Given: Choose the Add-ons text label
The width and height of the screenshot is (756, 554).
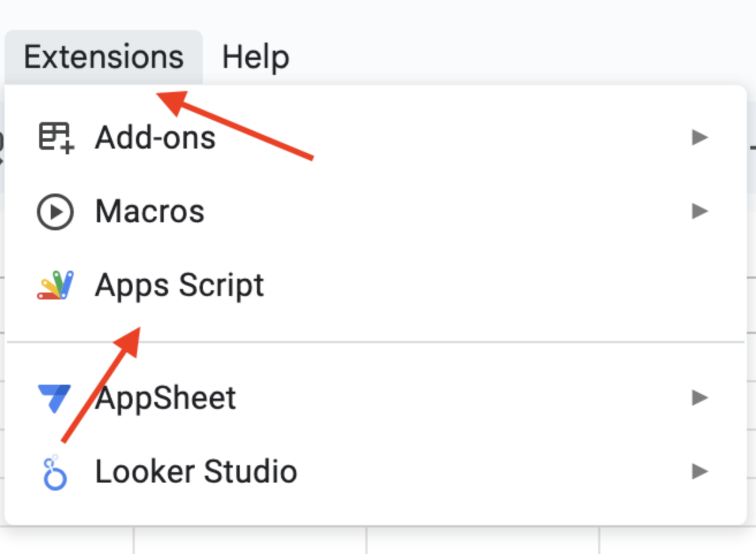Looking at the screenshot, I should (x=156, y=138).
